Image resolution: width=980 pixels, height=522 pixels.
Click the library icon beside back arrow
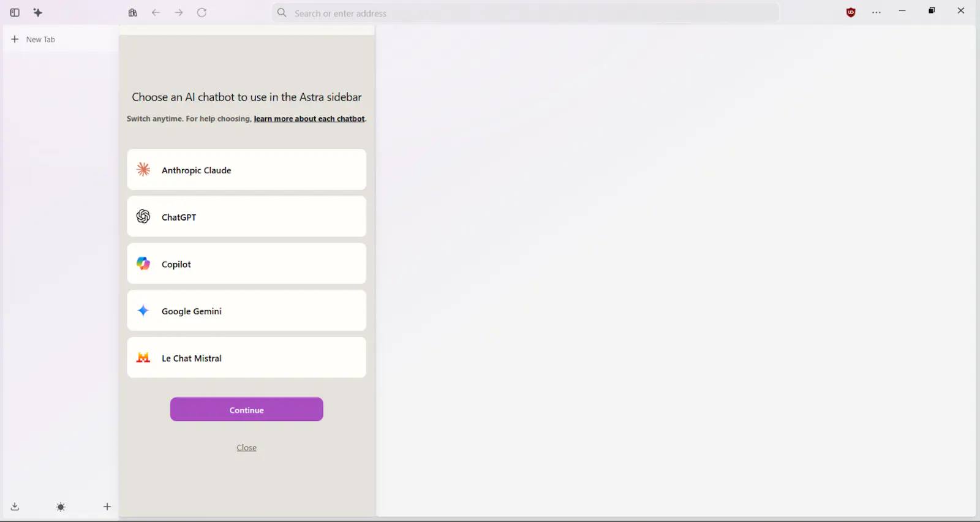tap(133, 12)
